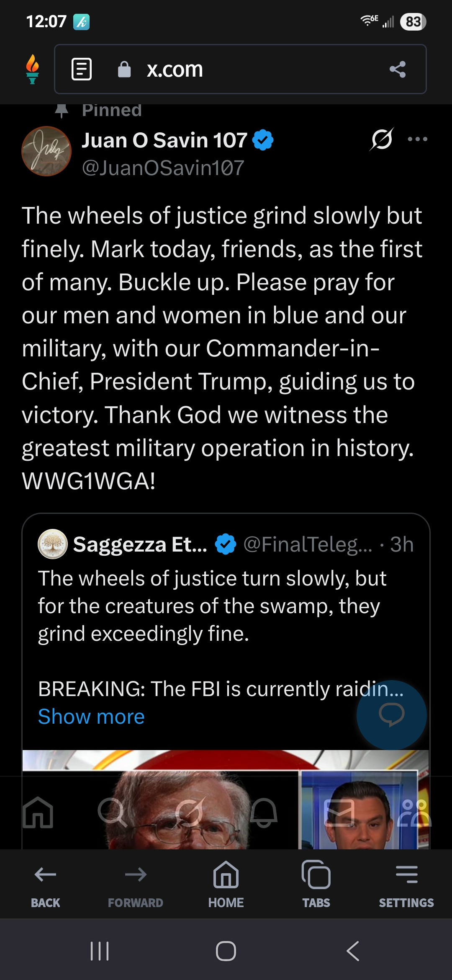Open X search magnifier tab
The image size is (452, 980).
[112, 812]
